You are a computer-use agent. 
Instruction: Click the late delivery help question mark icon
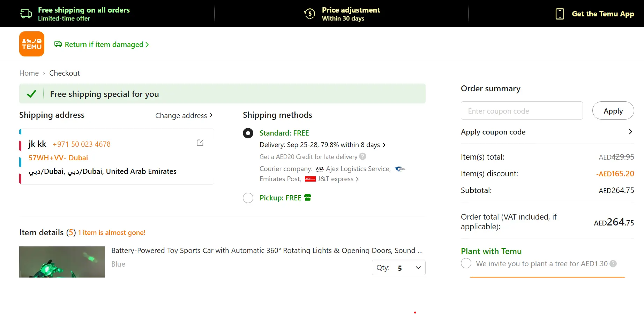click(362, 156)
